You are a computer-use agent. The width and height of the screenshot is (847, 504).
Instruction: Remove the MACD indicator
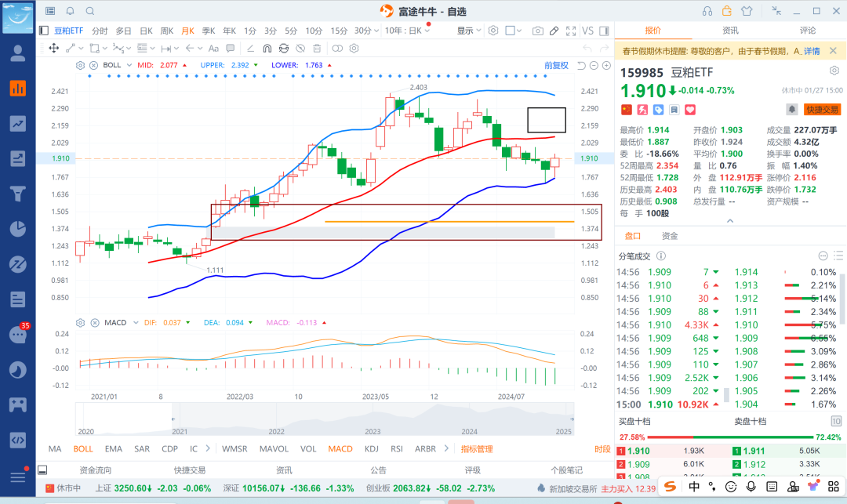95,323
